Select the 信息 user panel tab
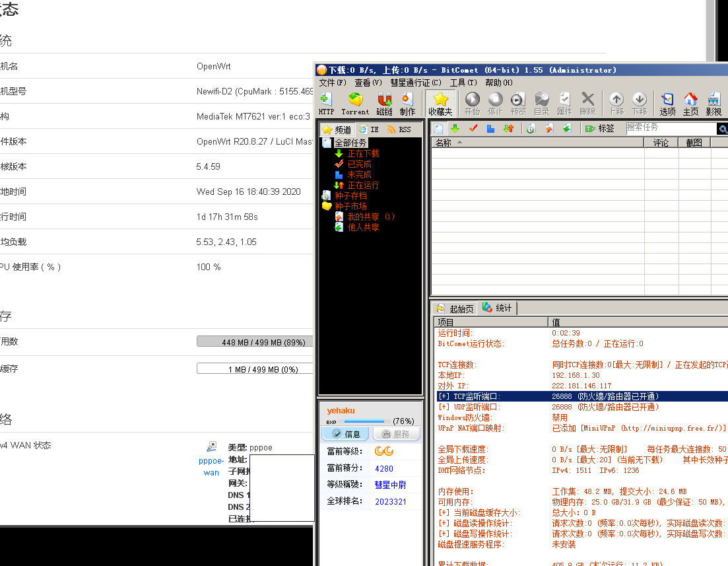728x566 pixels. point(346,434)
